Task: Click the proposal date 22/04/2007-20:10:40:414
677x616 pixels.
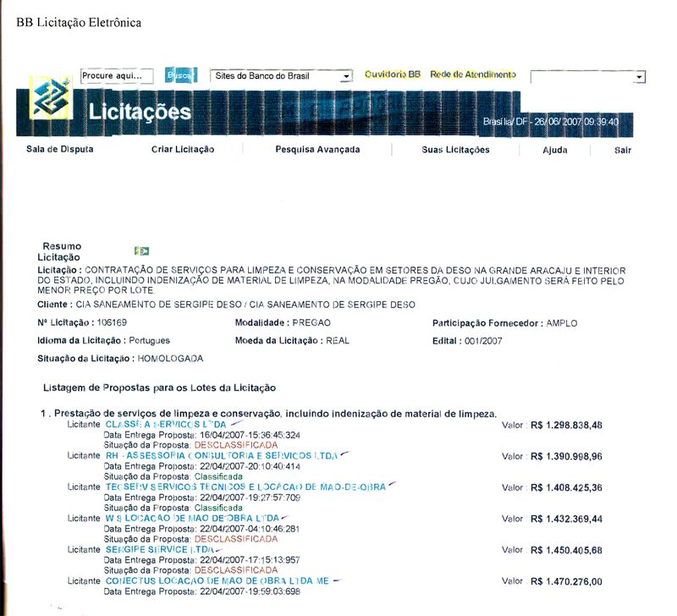Action: click(250, 466)
